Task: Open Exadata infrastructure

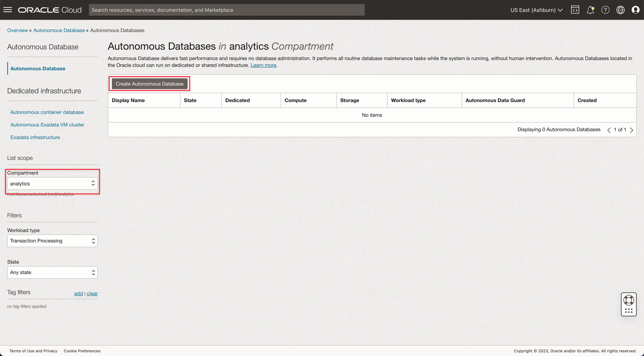Action: (x=35, y=137)
